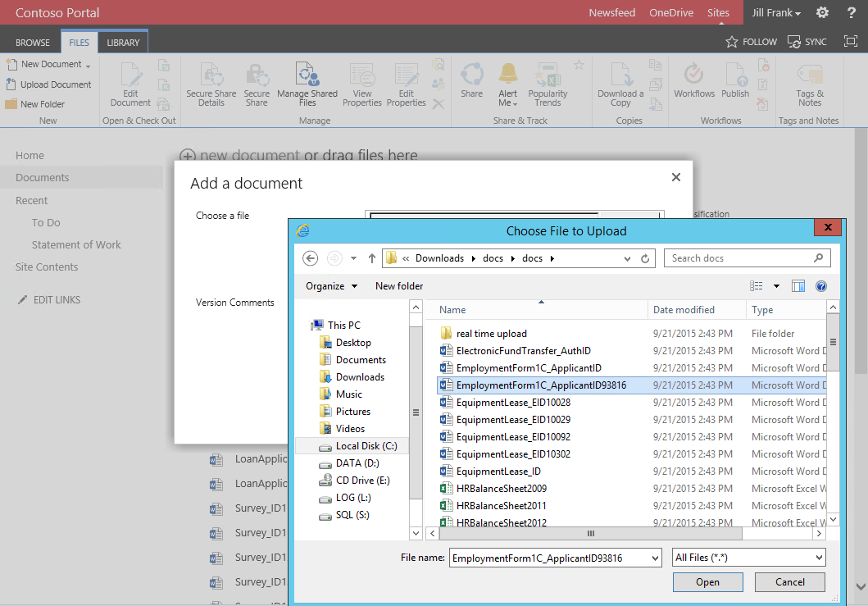Click the Open button in the dialog
This screenshot has height=606, width=868.
click(707, 582)
